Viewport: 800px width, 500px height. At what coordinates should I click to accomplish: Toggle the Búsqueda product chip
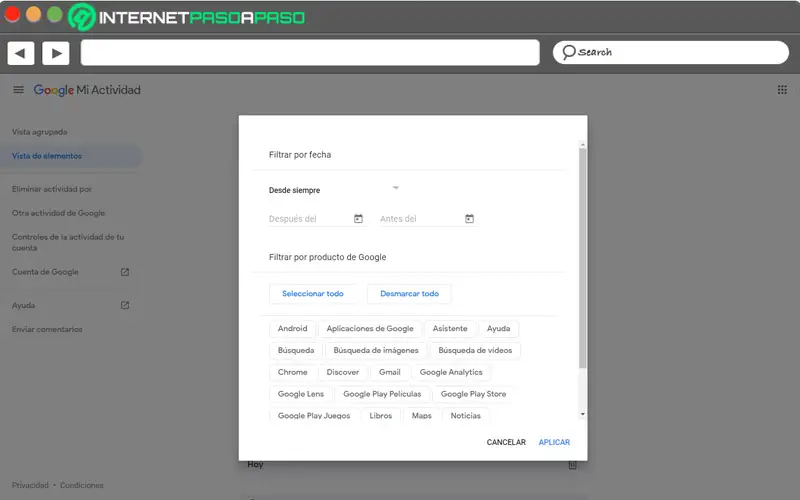[x=296, y=351]
